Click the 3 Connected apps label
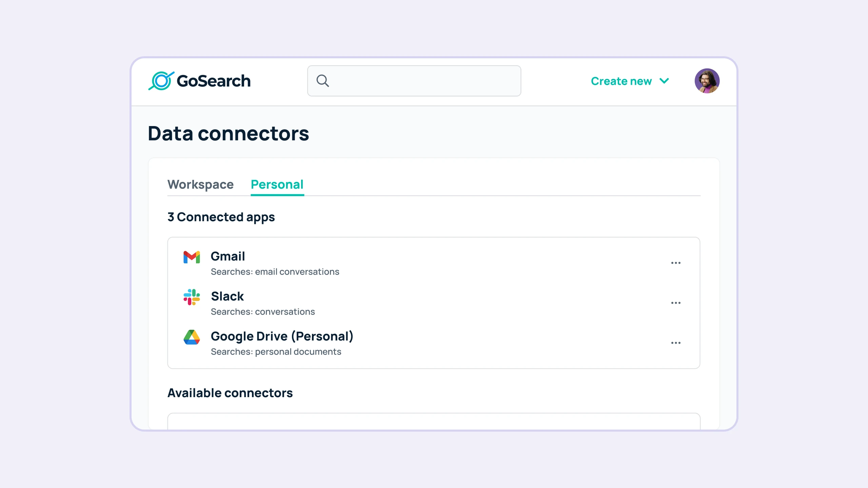Viewport: 868px width, 488px height. tap(221, 217)
